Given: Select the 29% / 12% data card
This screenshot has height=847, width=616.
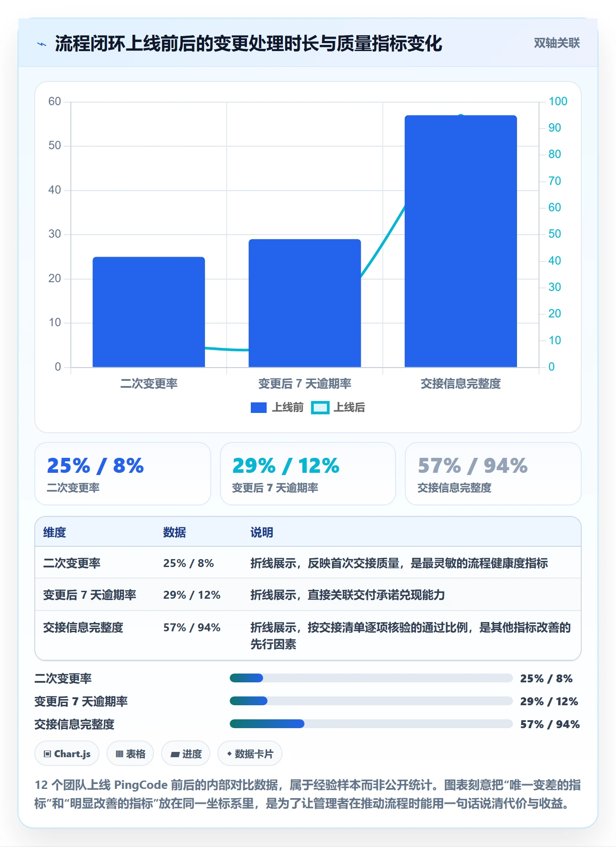Looking at the screenshot, I should click(308, 474).
